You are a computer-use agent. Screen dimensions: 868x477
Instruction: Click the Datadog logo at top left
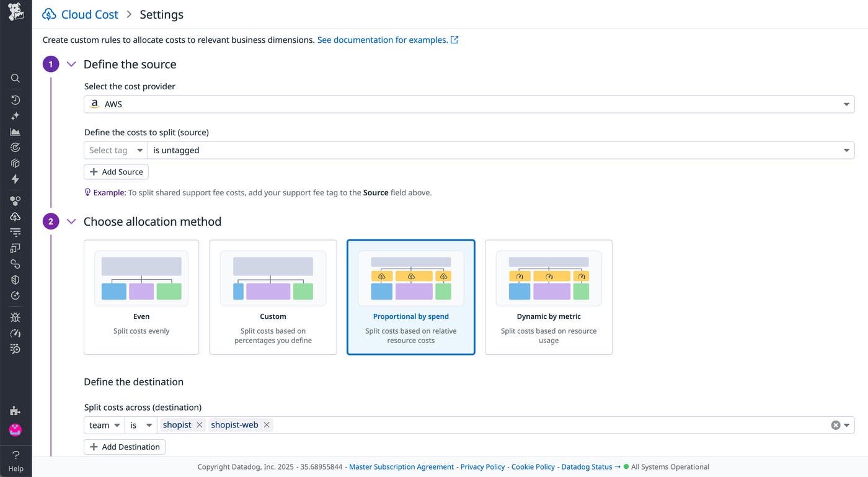pos(15,11)
